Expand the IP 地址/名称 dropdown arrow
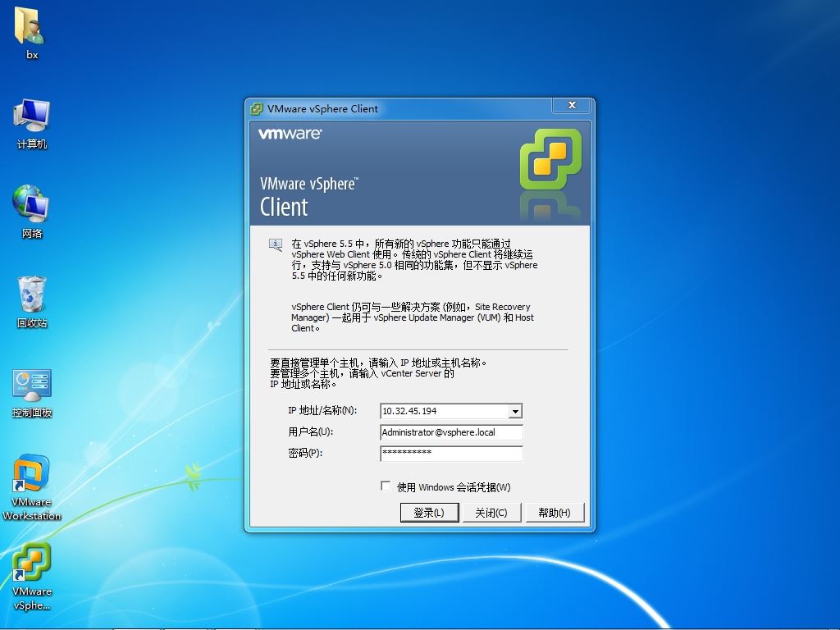 (515, 412)
